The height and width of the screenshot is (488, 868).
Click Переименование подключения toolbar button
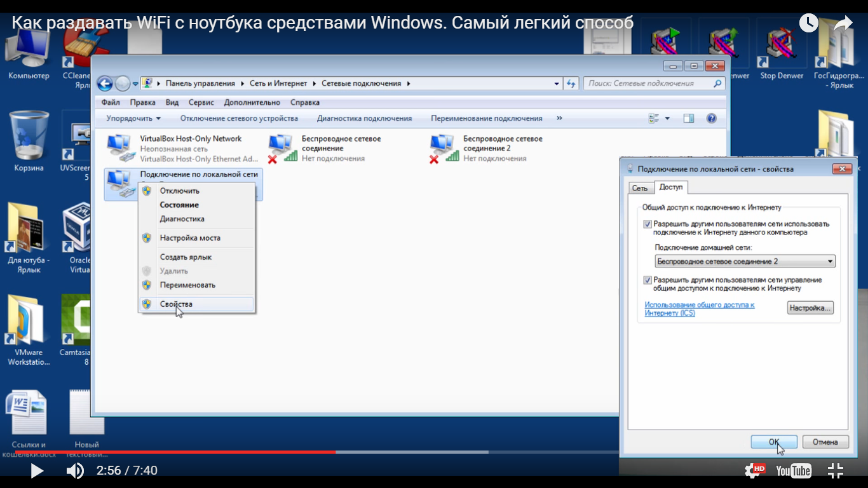point(487,118)
